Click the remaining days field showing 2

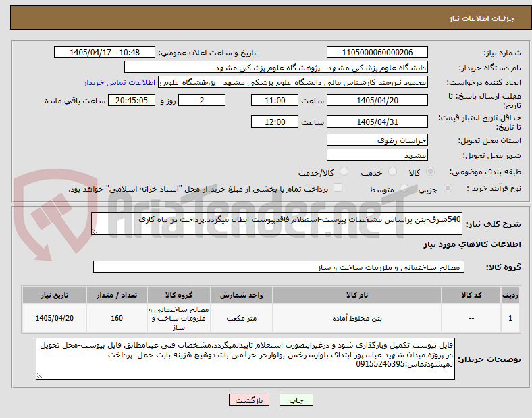(202, 101)
